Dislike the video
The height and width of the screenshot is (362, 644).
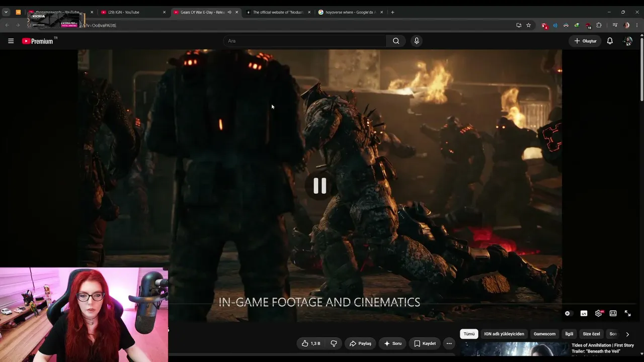tap(334, 343)
